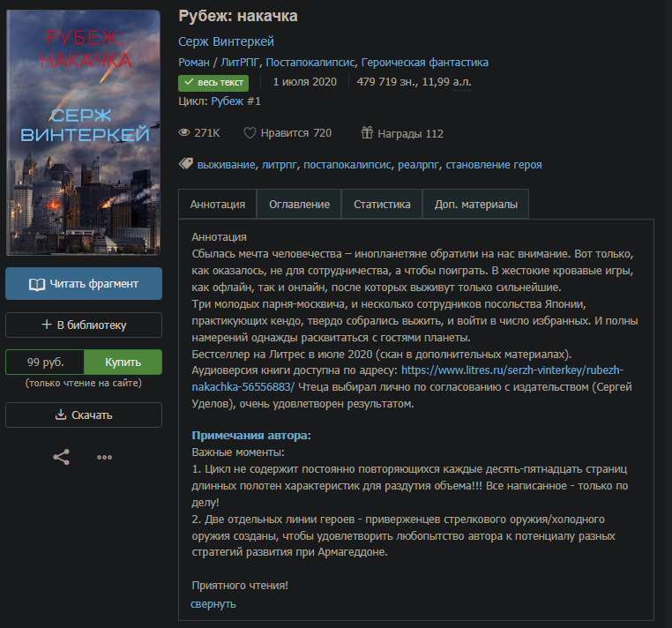
Task: Click the tag icon before выживание
Action: (x=185, y=164)
